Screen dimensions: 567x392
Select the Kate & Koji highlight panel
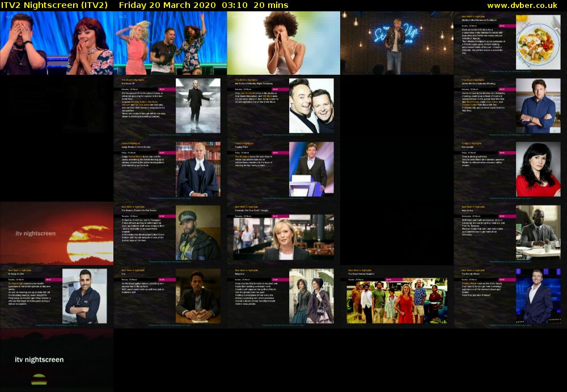pos(510,232)
